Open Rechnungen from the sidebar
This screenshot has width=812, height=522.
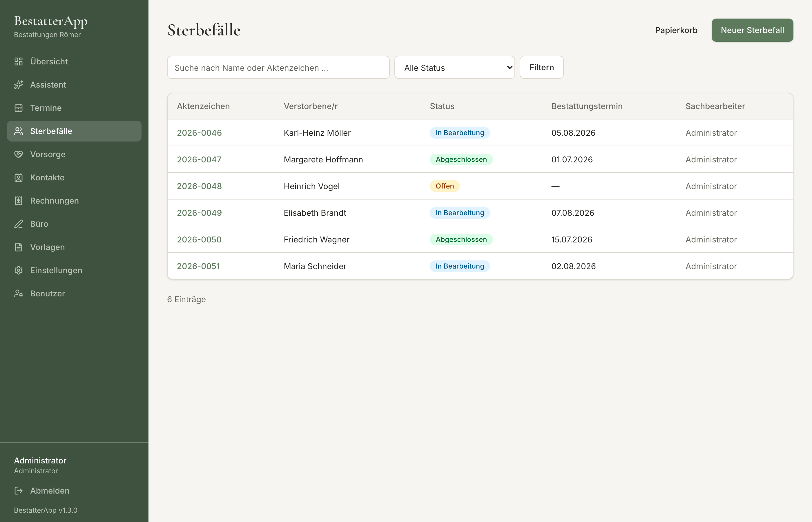74,201
